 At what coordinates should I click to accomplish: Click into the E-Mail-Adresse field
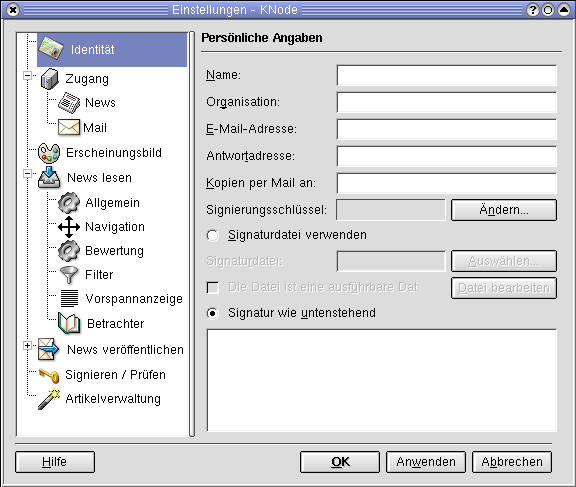click(x=447, y=129)
